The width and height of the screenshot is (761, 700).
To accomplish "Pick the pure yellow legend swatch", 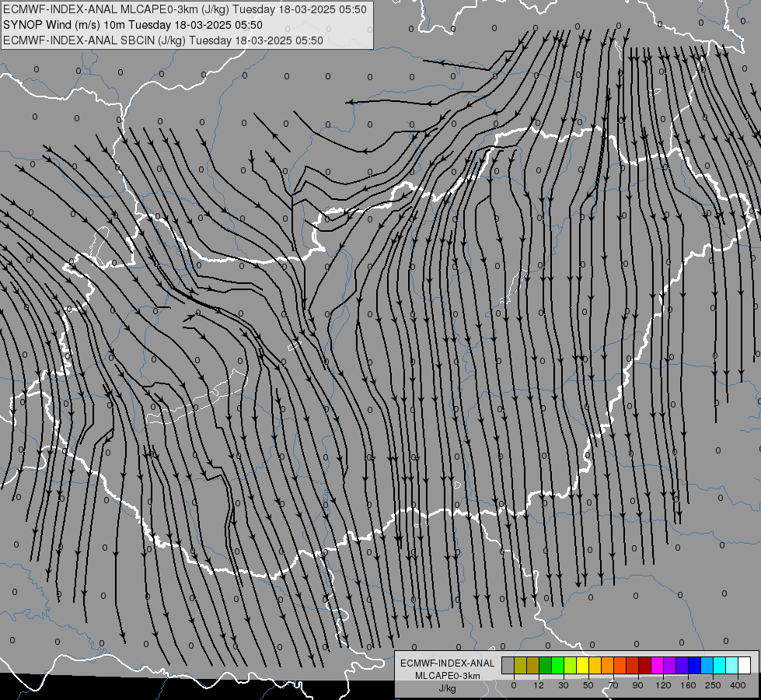I will point(582,665).
